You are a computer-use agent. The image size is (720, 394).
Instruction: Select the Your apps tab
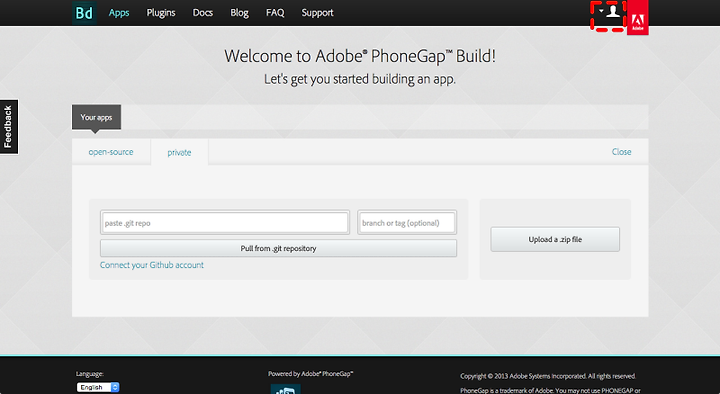point(96,117)
